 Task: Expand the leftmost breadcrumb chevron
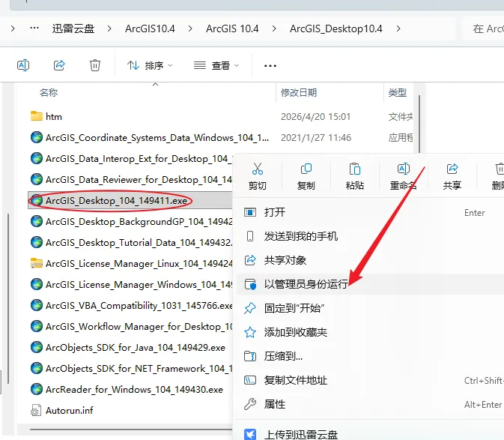pyautogui.click(x=13, y=28)
